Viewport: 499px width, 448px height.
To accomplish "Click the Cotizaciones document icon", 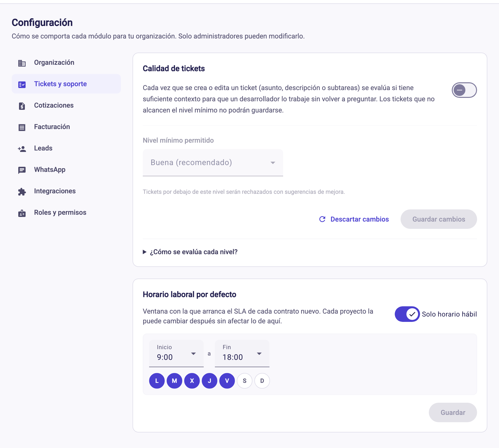I will (x=22, y=106).
